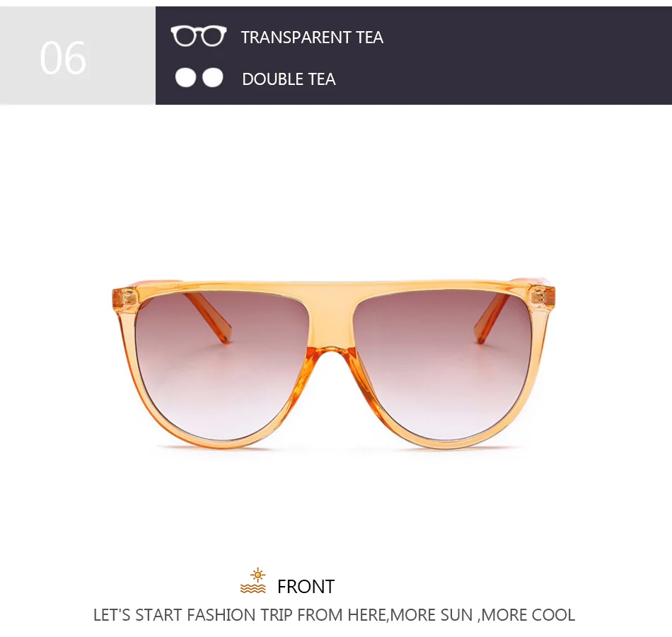
Task: Click the double white lens circles icon
Action: [x=199, y=78]
